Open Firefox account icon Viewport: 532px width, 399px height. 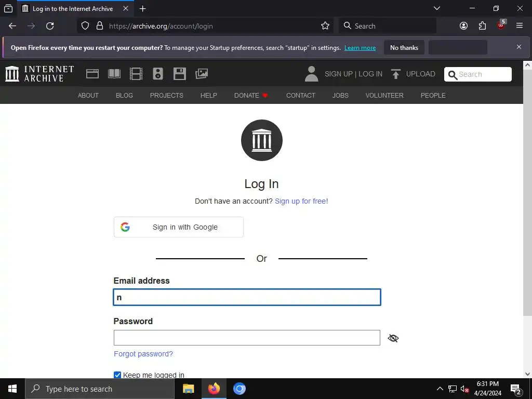[x=463, y=26]
